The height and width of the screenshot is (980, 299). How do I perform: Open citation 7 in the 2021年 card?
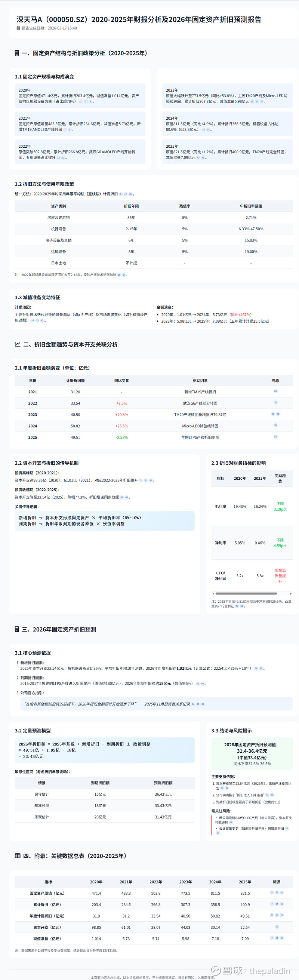[x=65, y=130]
